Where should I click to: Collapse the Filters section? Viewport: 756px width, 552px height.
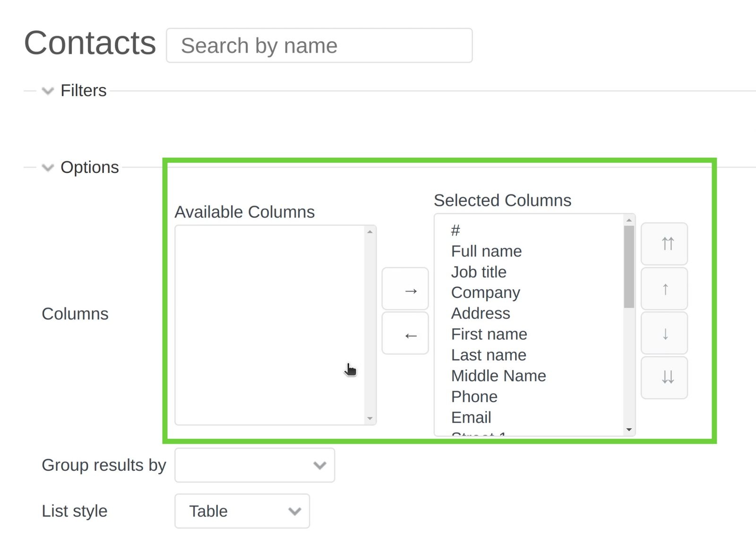tap(47, 91)
